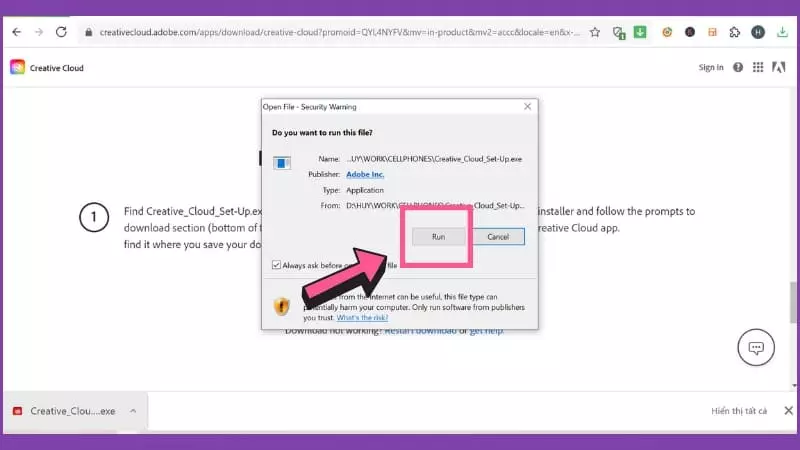Open the puzzle-piece Extensions menu
The height and width of the screenshot is (450, 800).
click(735, 32)
